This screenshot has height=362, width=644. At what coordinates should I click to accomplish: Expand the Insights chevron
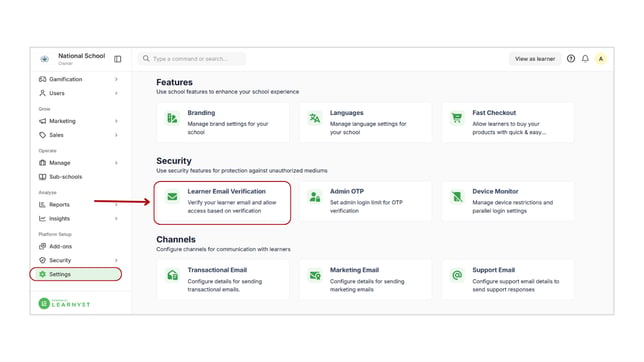(116, 219)
